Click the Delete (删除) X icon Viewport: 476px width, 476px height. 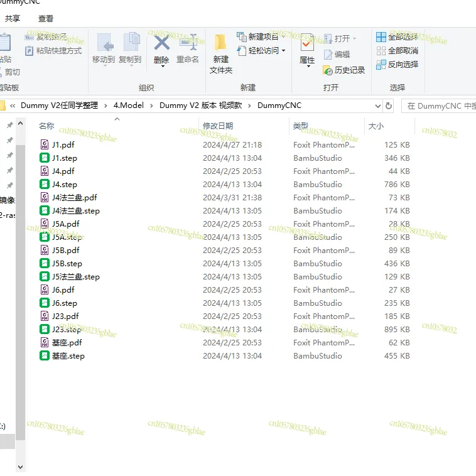162,43
